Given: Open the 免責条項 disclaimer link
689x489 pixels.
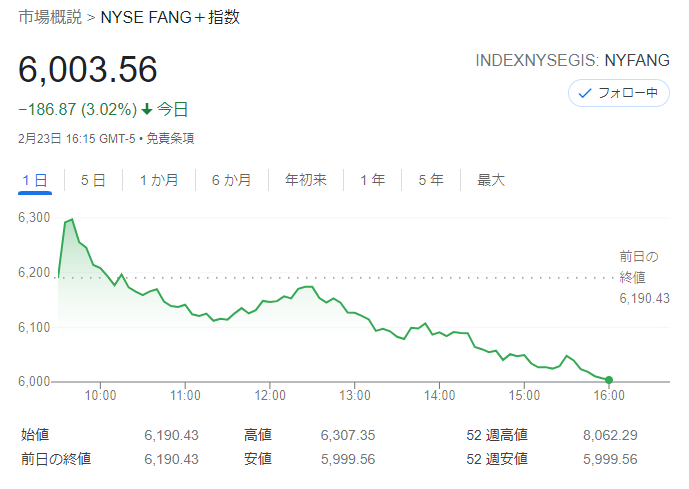Looking at the screenshot, I should pyautogui.click(x=170, y=139).
